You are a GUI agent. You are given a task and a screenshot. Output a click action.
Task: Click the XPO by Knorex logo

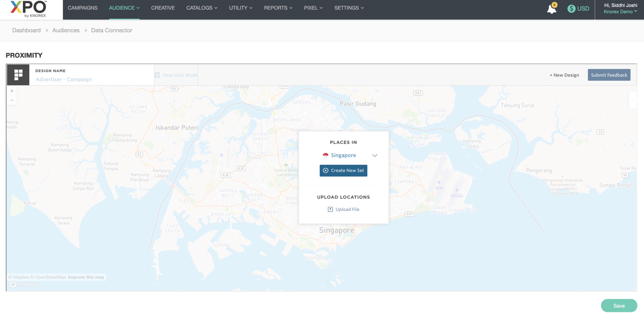click(x=29, y=9)
